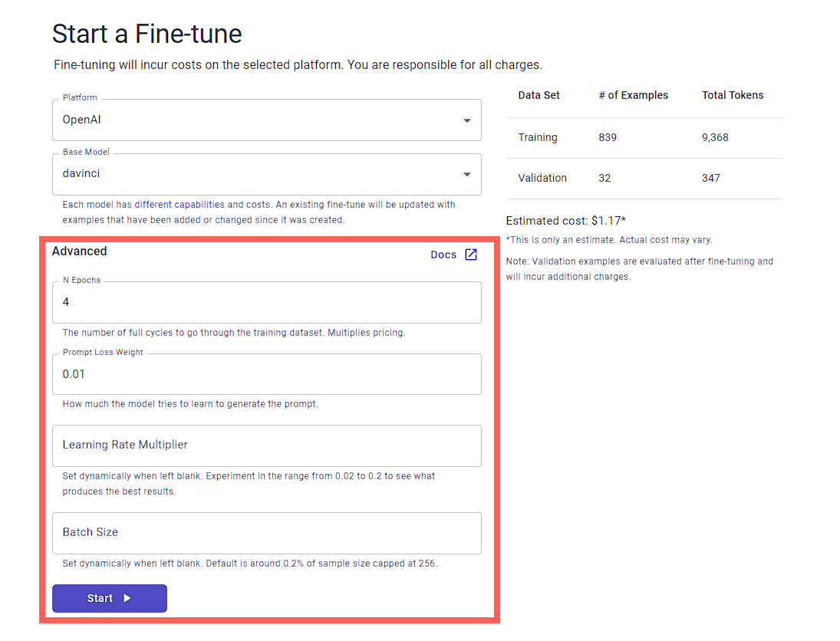Click the Total Tokens column header
This screenshot has height=641, width=840.
[733, 95]
